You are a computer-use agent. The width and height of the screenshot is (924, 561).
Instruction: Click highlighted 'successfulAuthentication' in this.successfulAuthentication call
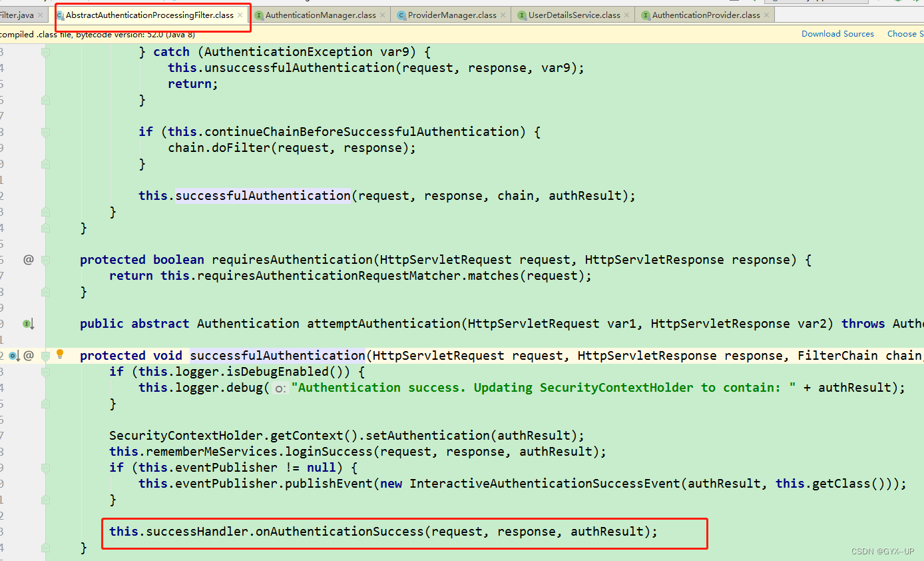pyautogui.click(x=263, y=196)
